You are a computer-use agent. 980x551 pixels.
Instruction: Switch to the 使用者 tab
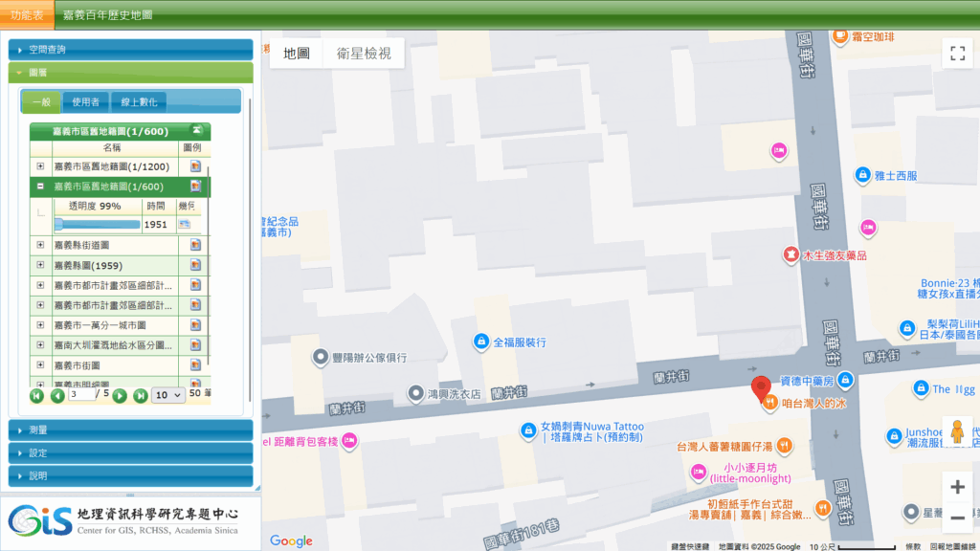pyautogui.click(x=85, y=101)
